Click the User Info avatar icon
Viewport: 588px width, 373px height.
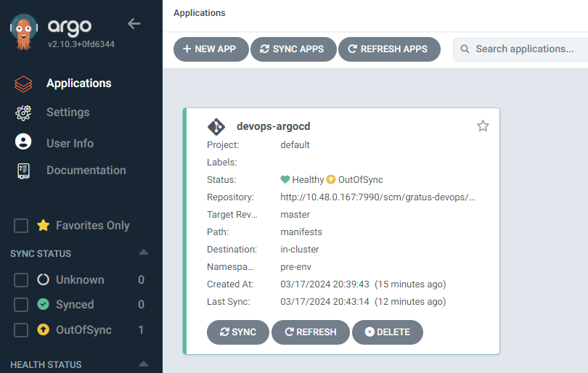(x=23, y=142)
